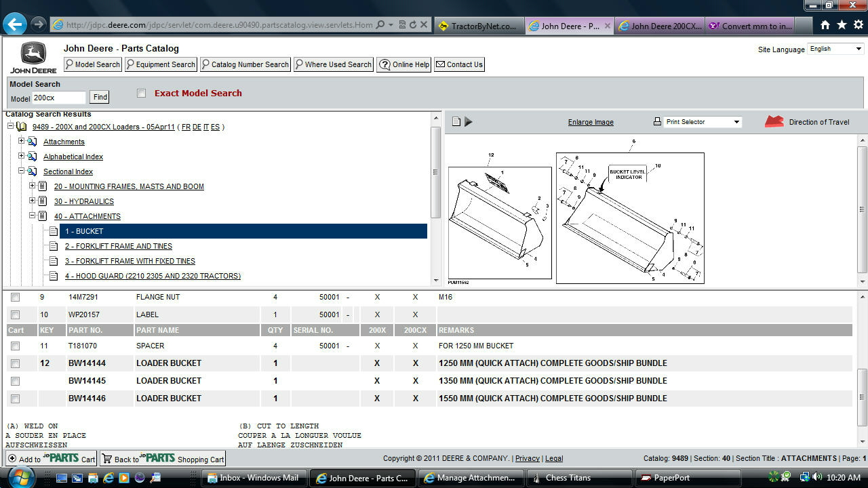Open Catalog Number Search
Screen dimensions: 868x488
click(x=245, y=64)
